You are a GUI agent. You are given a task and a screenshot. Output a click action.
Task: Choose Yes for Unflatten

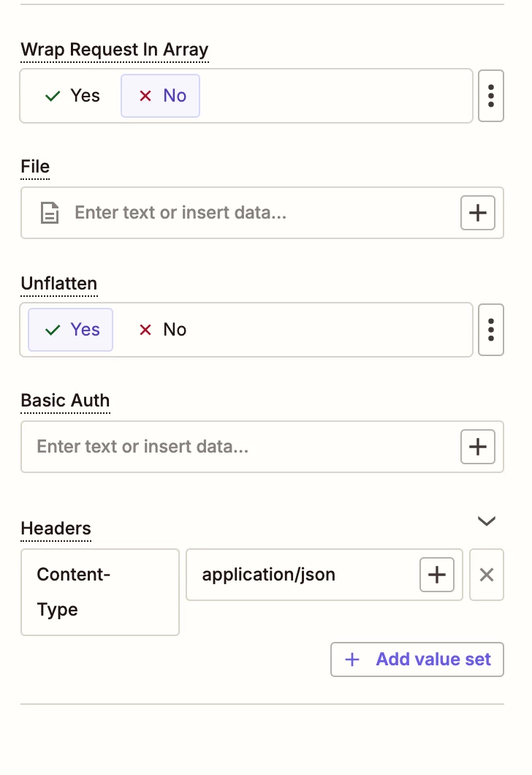pyautogui.click(x=71, y=330)
